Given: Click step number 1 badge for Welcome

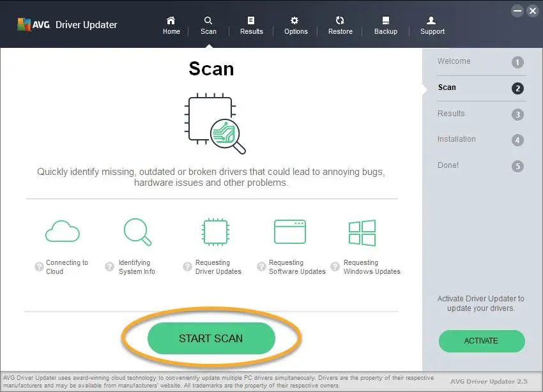Looking at the screenshot, I should tap(517, 63).
